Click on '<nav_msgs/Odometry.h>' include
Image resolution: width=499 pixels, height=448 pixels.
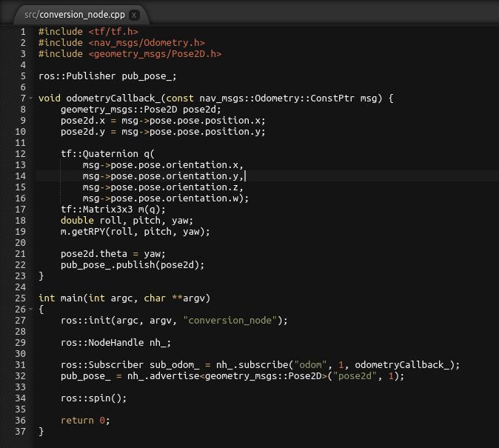tap(147, 43)
